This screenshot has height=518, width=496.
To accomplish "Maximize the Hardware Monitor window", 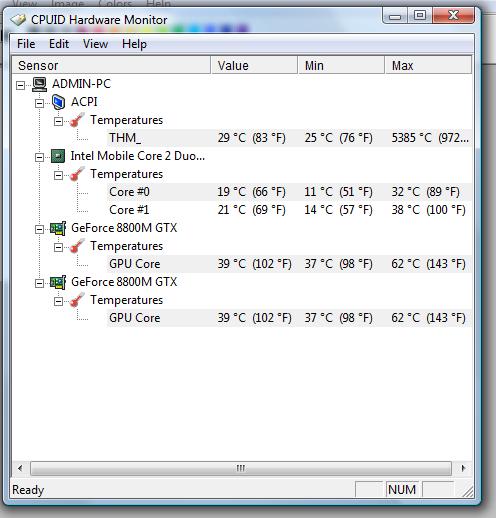I will point(420,15).
